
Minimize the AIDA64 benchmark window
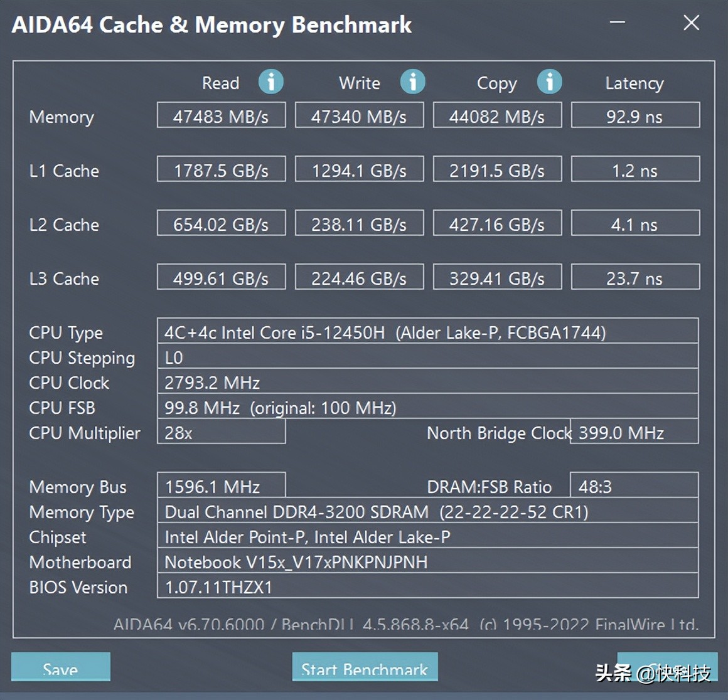tap(617, 23)
